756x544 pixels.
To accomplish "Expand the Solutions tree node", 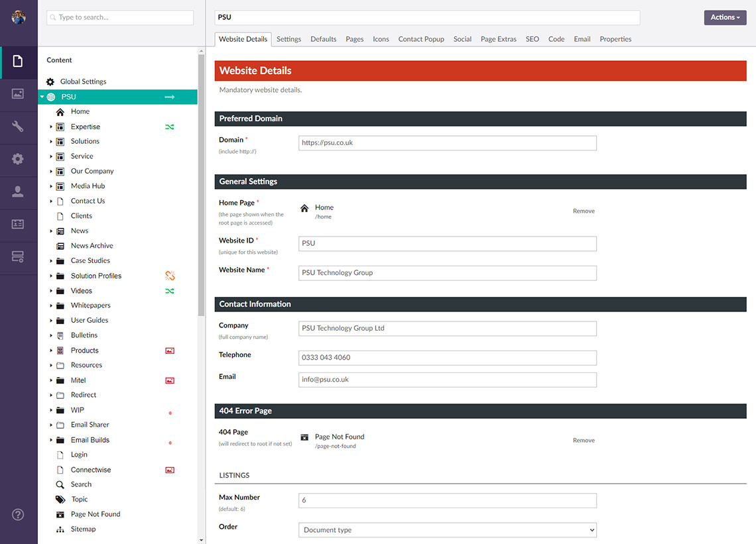I will (x=50, y=141).
